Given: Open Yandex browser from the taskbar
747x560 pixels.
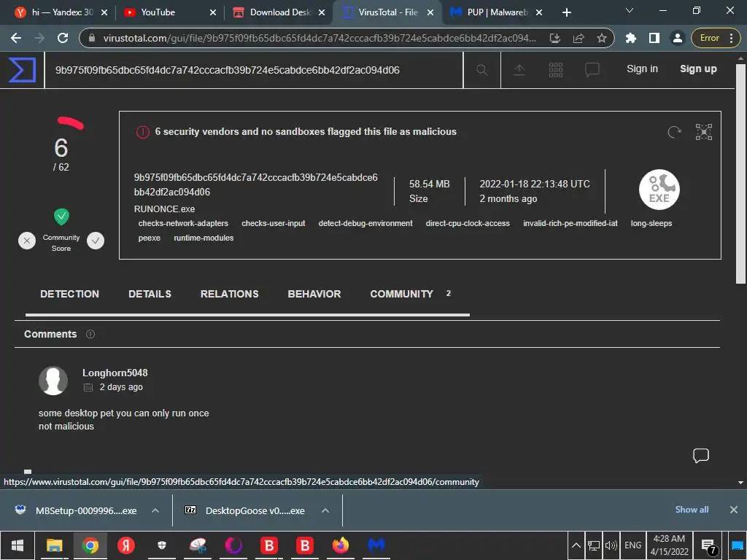Looking at the screenshot, I should tap(125, 545).
